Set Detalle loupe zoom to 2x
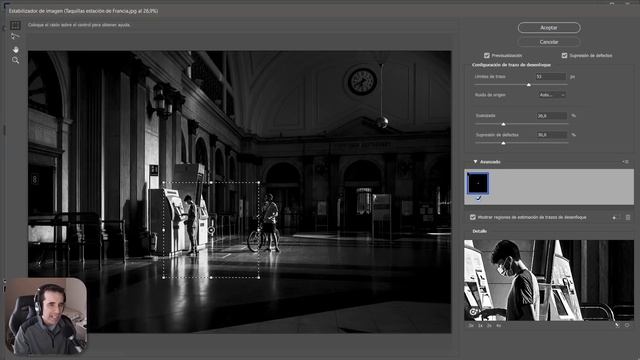 point(489,326)
